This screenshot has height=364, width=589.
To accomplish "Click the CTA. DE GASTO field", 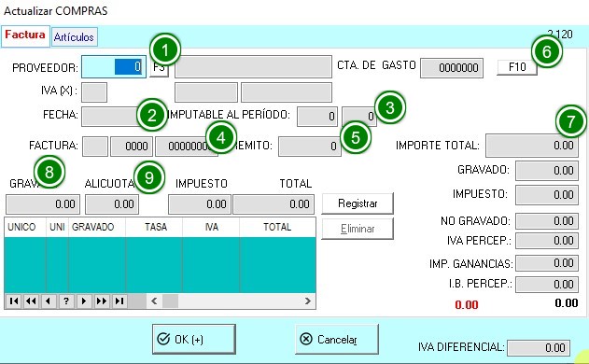I will pyautogui.click(x=452, y=68).
